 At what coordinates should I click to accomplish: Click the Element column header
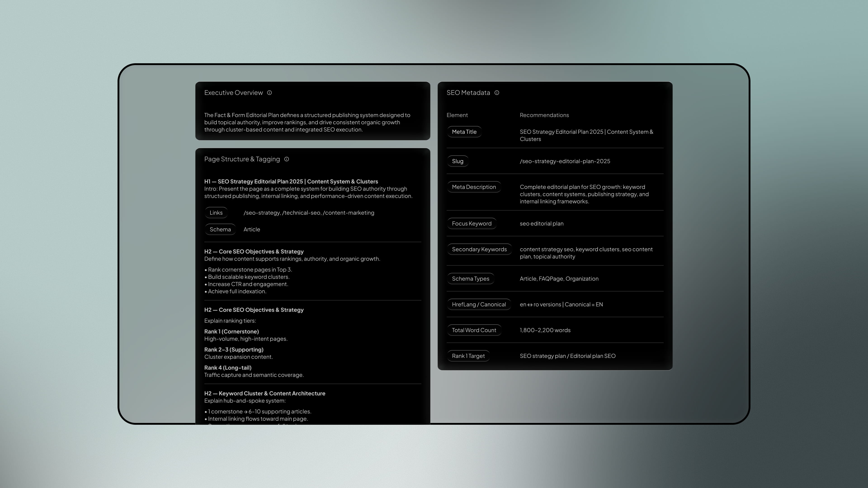click(x=457, y=115)
